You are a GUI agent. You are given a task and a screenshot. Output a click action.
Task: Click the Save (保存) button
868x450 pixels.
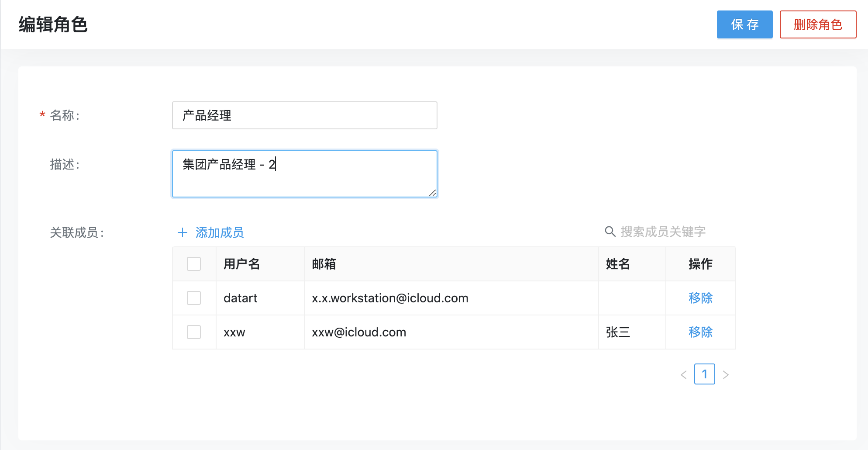pyautogui.click(x=744, y=24)
